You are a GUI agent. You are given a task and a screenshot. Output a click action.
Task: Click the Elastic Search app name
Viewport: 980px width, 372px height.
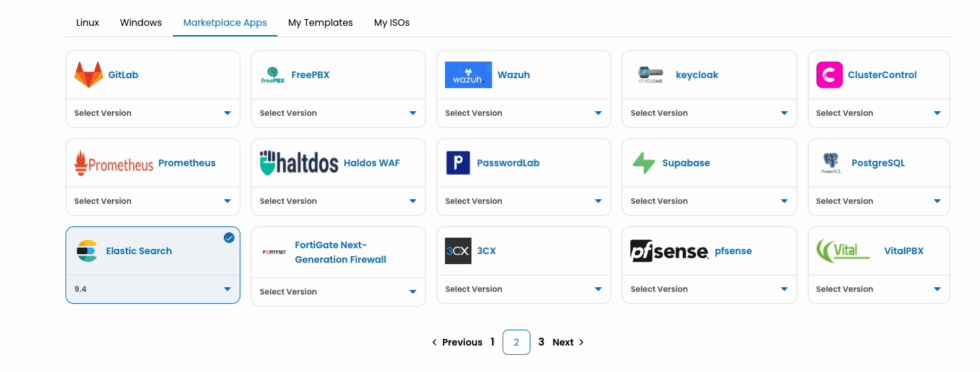pos(139,251)
